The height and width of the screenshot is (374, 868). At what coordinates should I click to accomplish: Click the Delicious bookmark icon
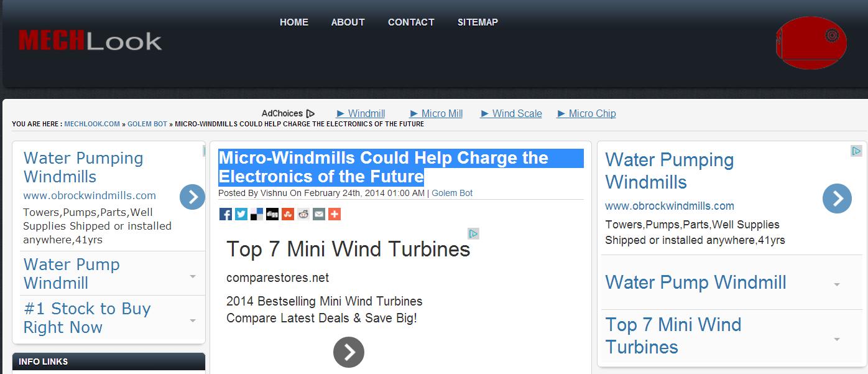click(x=257, y=214)
